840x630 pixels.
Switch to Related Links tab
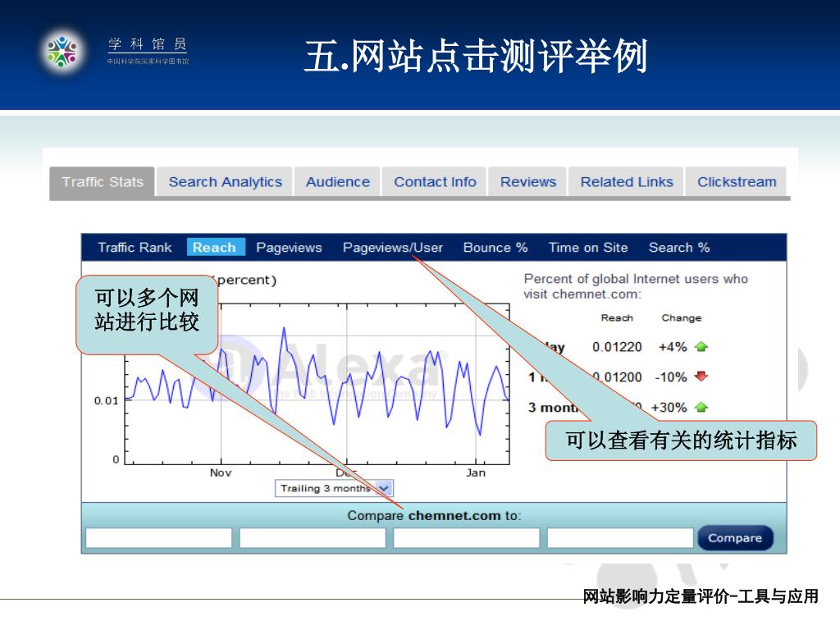627,182
